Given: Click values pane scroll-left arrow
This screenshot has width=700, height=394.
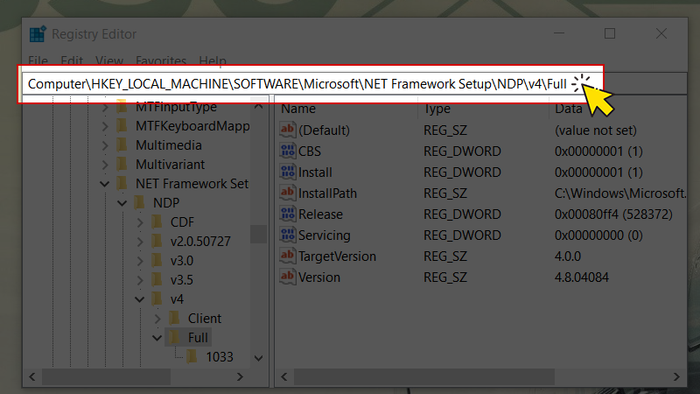Looking at the screenshot, I should pyautogui.click(x=284, y=377).
